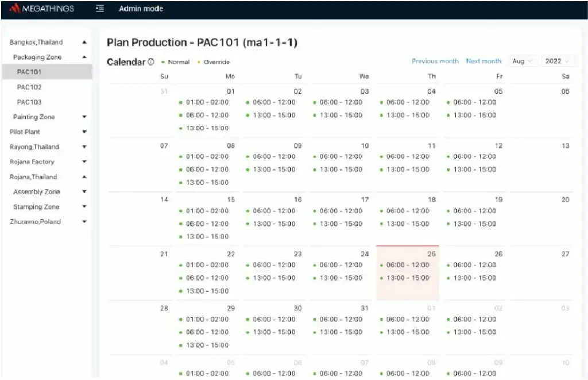Click the Normal legend label

tap(179, 62)
